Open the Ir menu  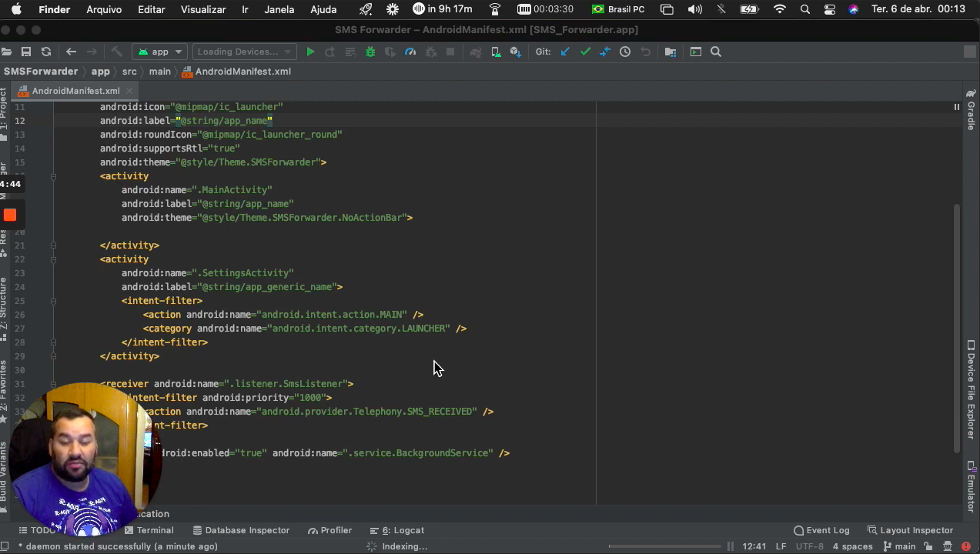click(x=245, y=9)
